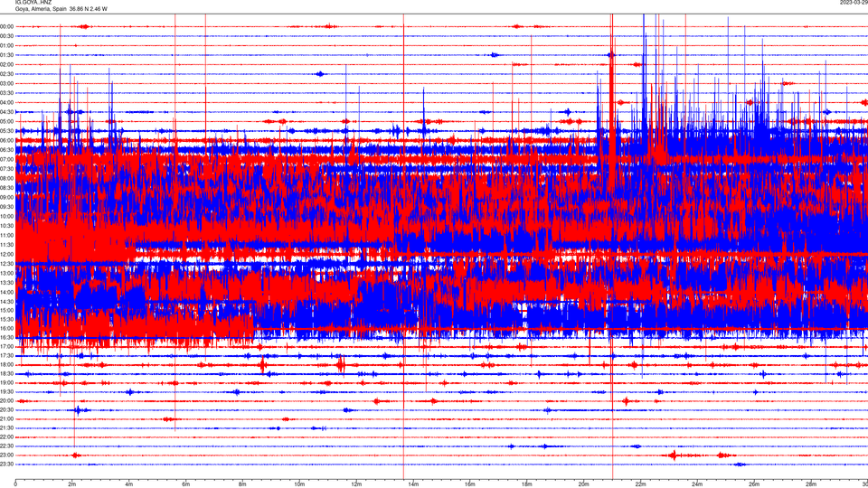Select the 06:30 time row label
The image size is (868, 488).
tap(6, 150)
